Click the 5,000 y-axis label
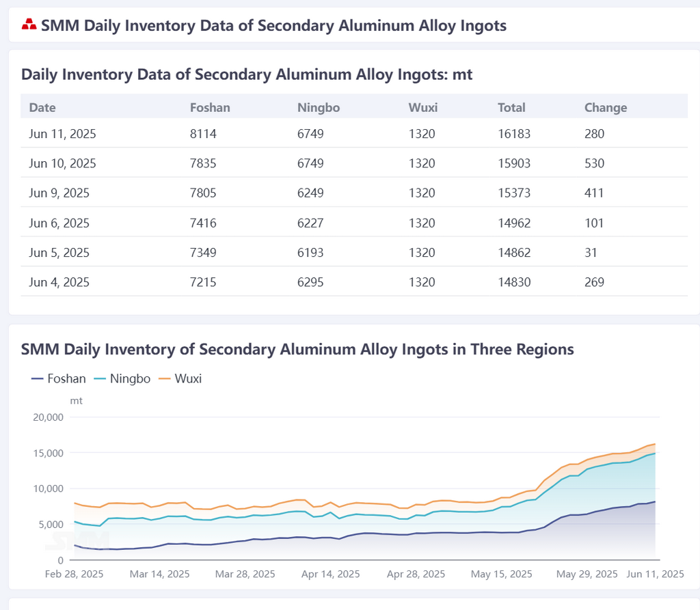Screen dimensions: 700x610 51,525
